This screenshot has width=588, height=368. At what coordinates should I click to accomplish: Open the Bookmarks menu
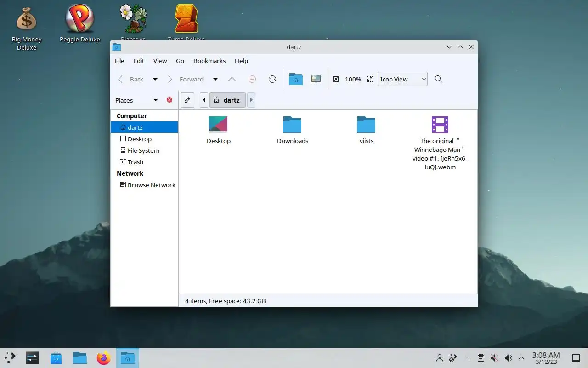[209, 61]
